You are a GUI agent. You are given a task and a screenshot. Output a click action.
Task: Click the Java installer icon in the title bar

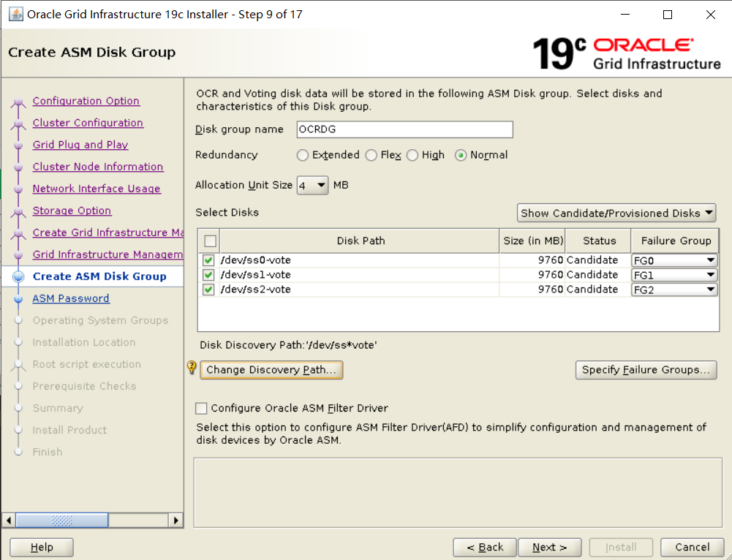click(16, 14)
